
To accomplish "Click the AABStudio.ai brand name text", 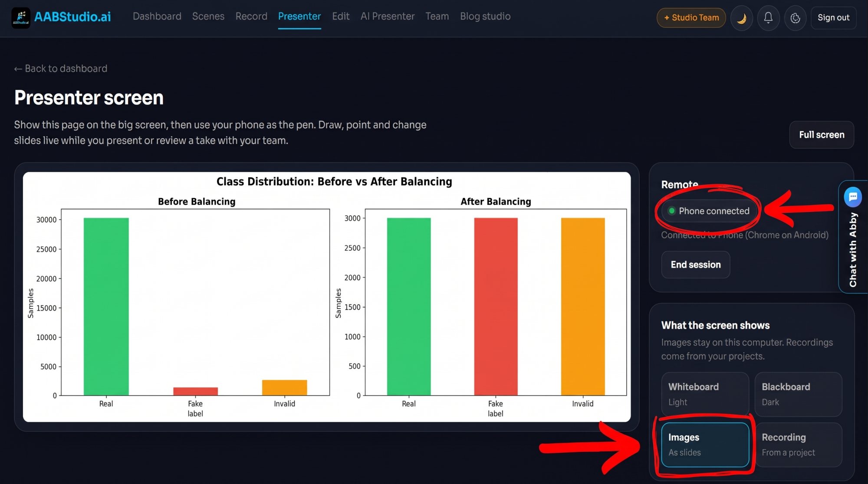I will [72, 17].
